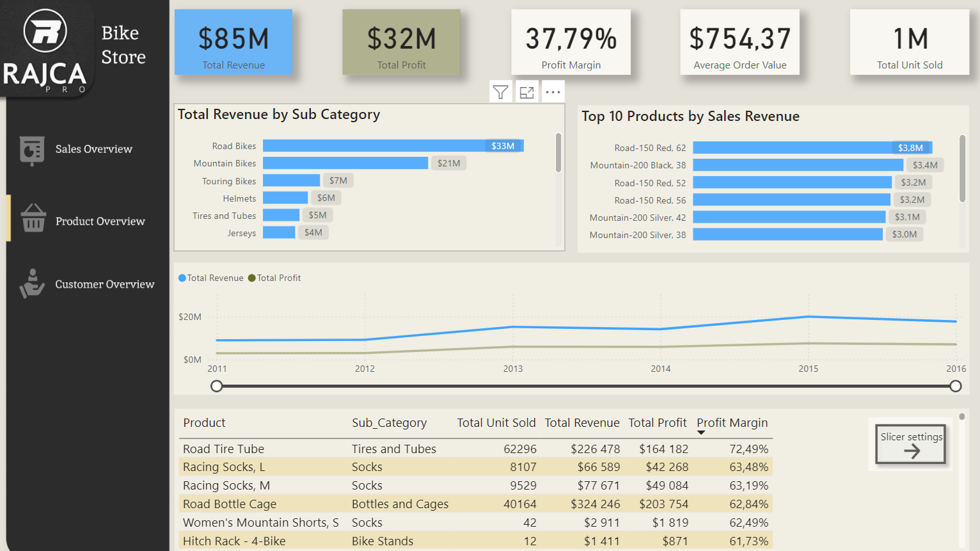Toggle Total Profit legend item
The image size is (980, 551).
(274, 278)
